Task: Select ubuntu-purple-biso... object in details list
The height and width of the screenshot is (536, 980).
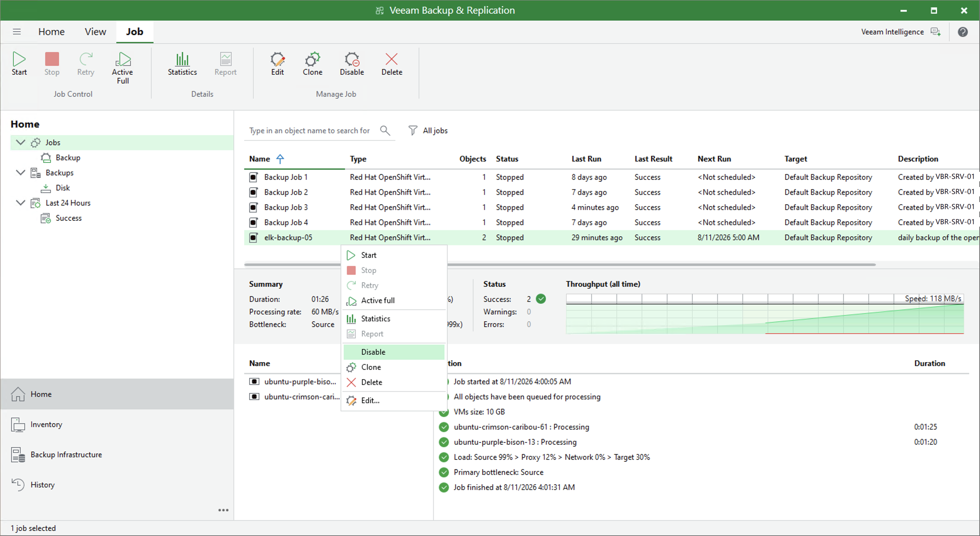Action: click(x=293, y=381)
